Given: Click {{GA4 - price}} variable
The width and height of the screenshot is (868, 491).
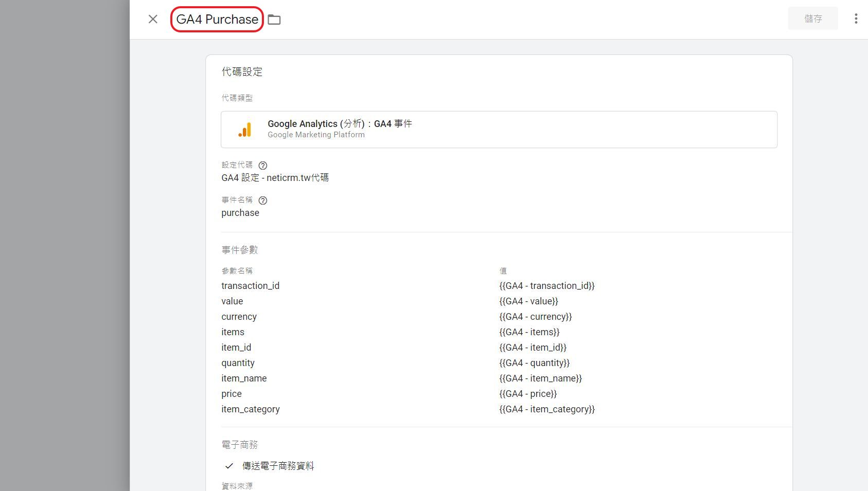Looking at the screenshot, I should (x=528, y=394).
